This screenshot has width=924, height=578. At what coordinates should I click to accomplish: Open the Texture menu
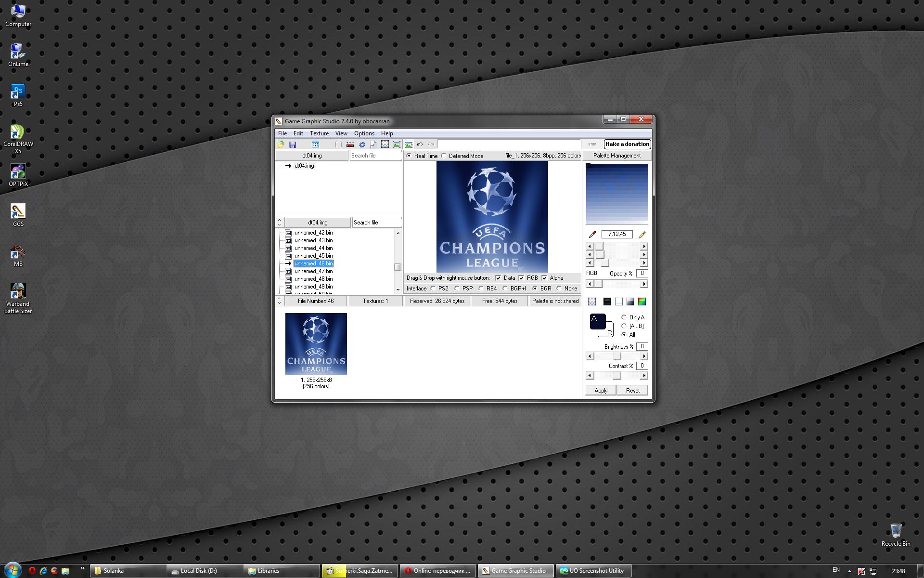pos(319,133)
